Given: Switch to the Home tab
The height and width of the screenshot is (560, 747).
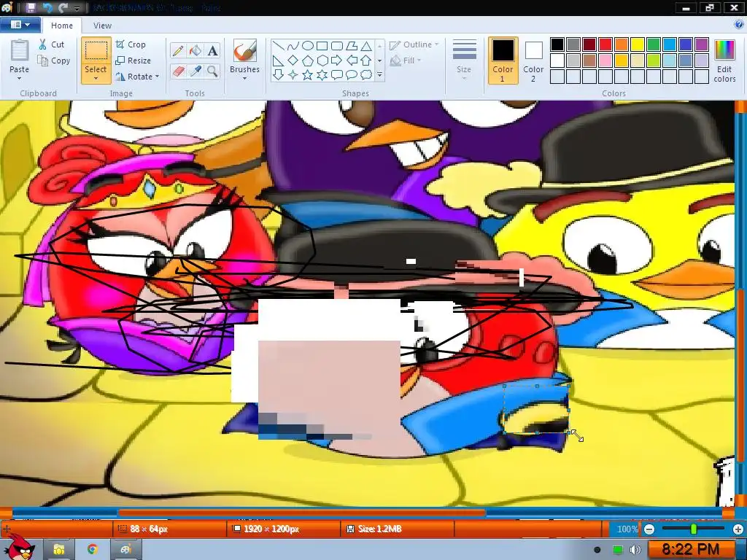Looking at the screenshot, I should pyautogui.click(x=62, y=26).
